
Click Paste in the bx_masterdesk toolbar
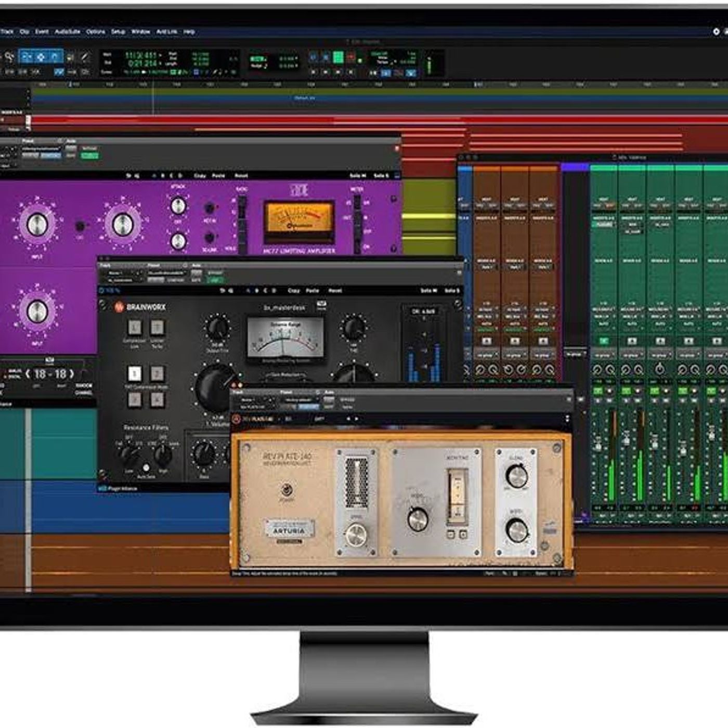tap(313, 291)
